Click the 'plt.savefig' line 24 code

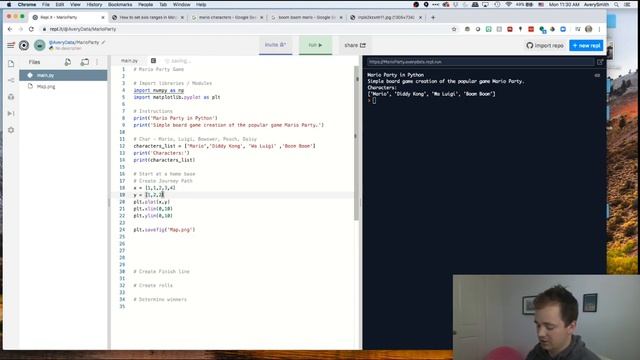pyautogui.click(x=164, y=230)
